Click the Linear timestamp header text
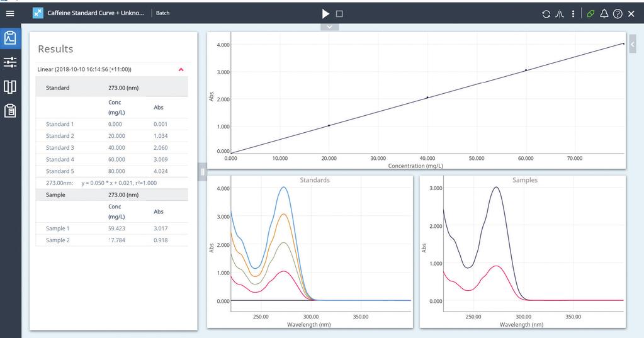Image resolution: width=644 pixels, height=338 pixels. pyautogui.click(x=84, y=69)
